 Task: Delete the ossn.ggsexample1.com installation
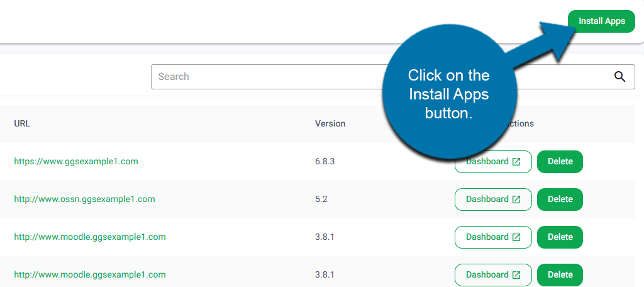pos(560,200)
